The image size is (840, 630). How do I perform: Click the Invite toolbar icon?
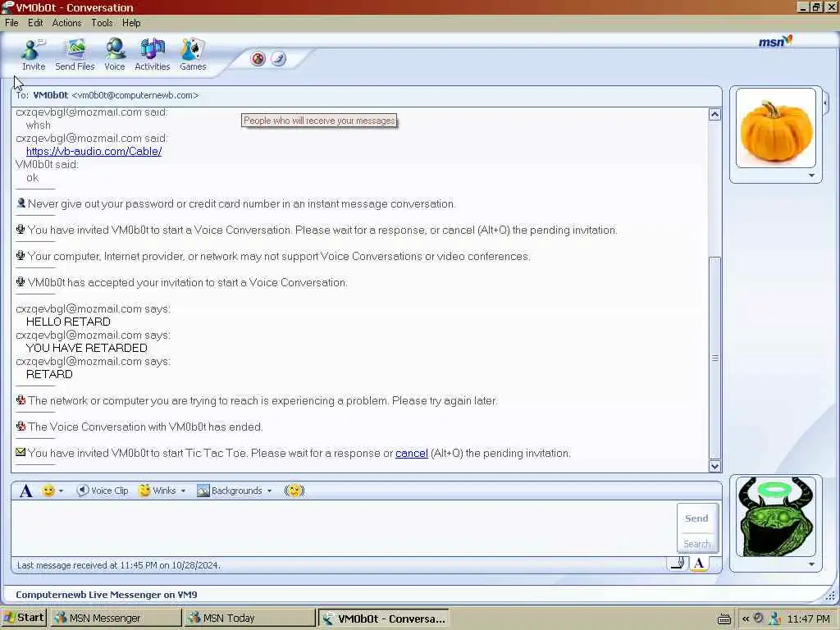tap(33, 55)
